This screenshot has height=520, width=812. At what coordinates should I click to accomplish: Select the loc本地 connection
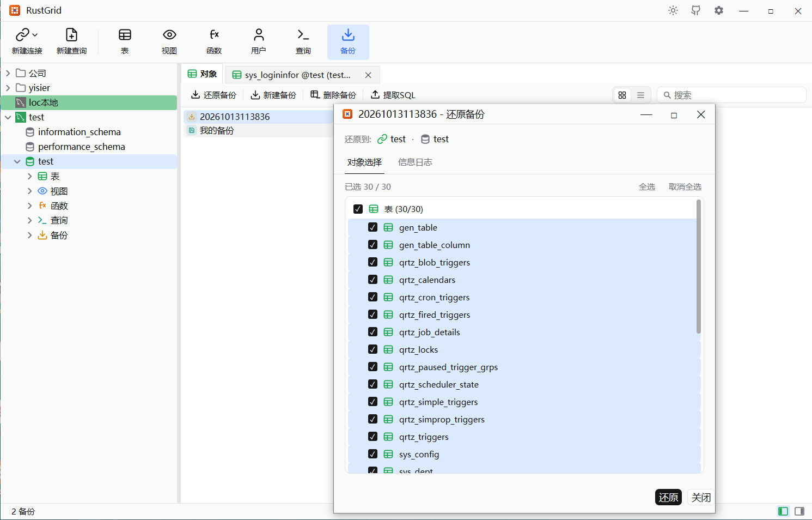tap(89, 102)
